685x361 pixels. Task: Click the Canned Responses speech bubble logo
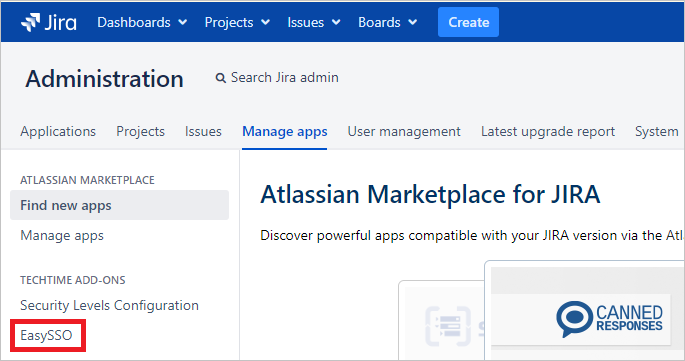574,319
